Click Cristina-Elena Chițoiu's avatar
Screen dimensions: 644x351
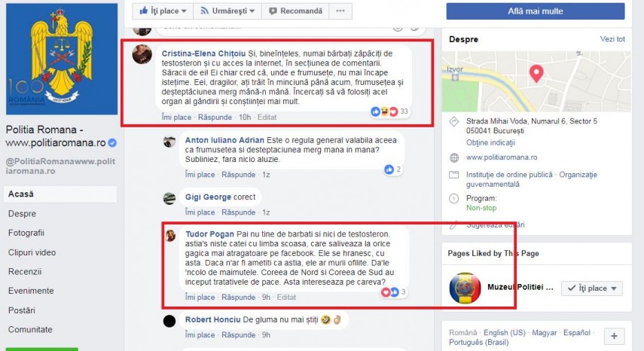tap(142, 54)
